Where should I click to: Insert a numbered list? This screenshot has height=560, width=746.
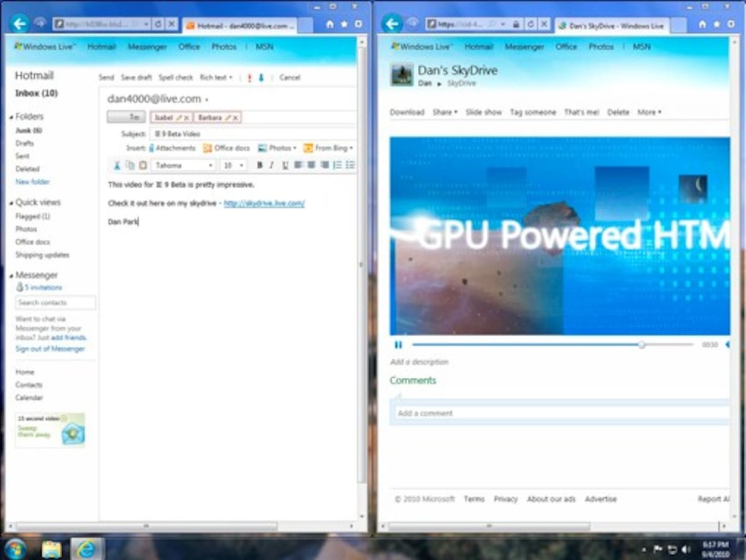click(x=338, y=165)
